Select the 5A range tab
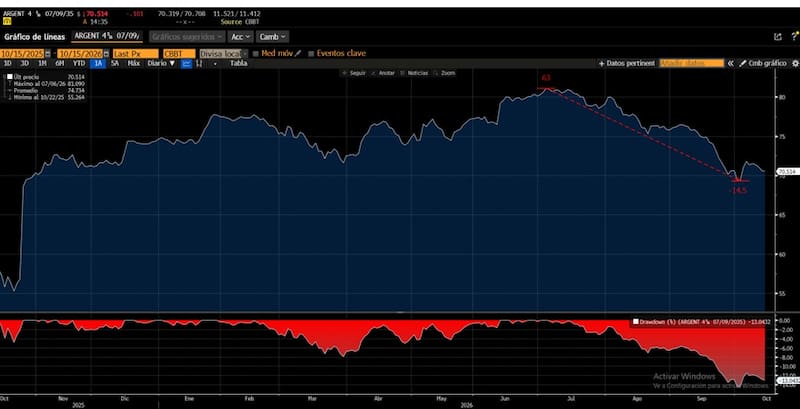 click(x=115, y=63)
